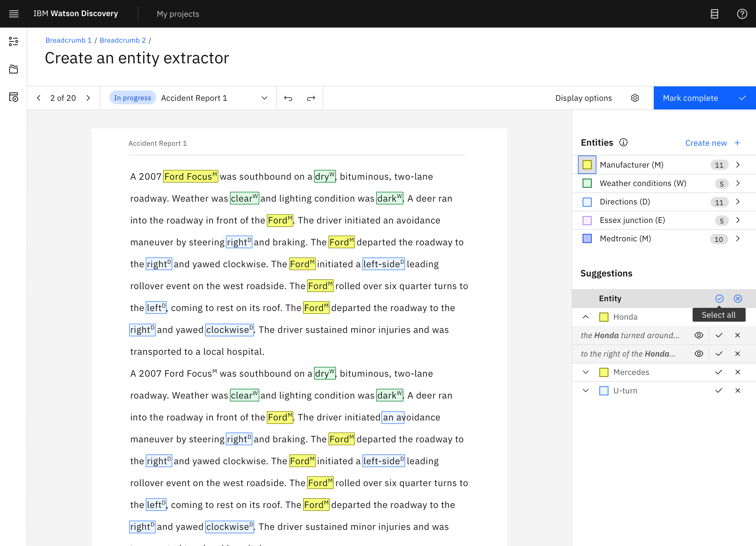756x546 pixels.
Task: Expand the Mercedes suggestion group
Action: (585, 372)
